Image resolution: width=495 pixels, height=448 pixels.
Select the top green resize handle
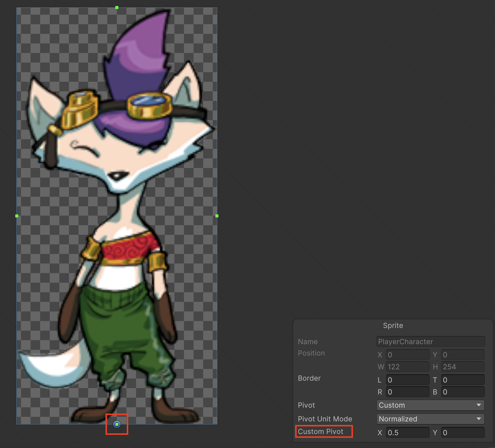pos(117,7)
